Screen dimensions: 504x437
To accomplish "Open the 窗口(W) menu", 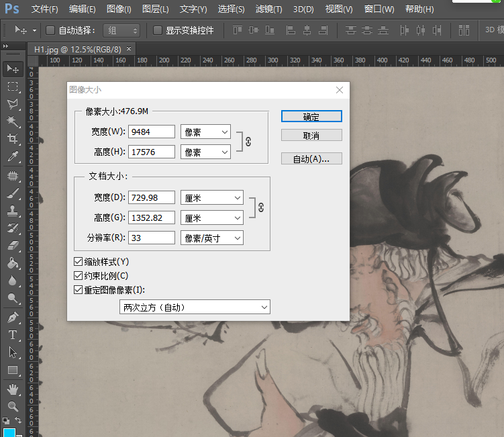I will click(379, 9).
